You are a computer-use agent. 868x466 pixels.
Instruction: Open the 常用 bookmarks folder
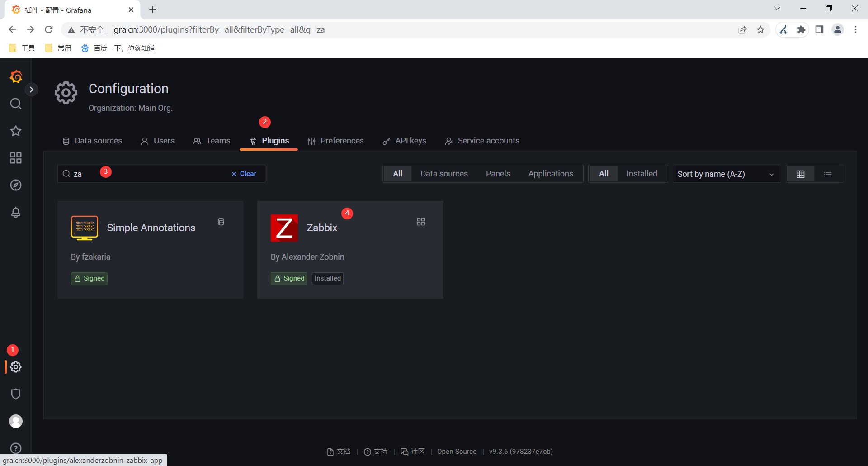(58, 48)
